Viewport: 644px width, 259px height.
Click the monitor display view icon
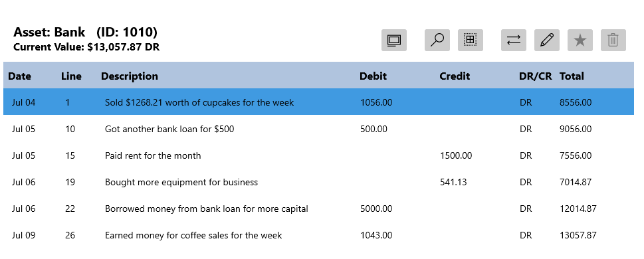point(394,41)
